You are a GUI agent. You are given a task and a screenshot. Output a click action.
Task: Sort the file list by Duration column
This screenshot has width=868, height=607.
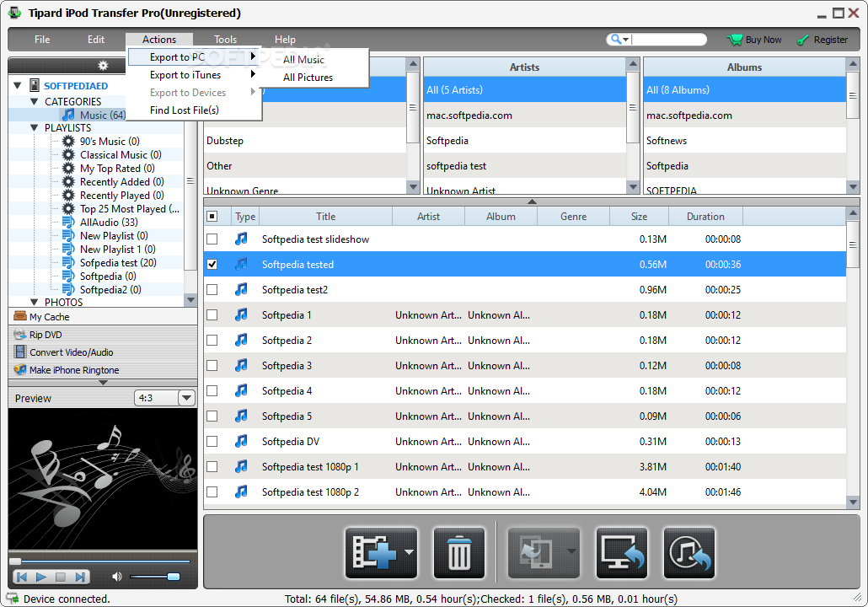tap(705, 217)
